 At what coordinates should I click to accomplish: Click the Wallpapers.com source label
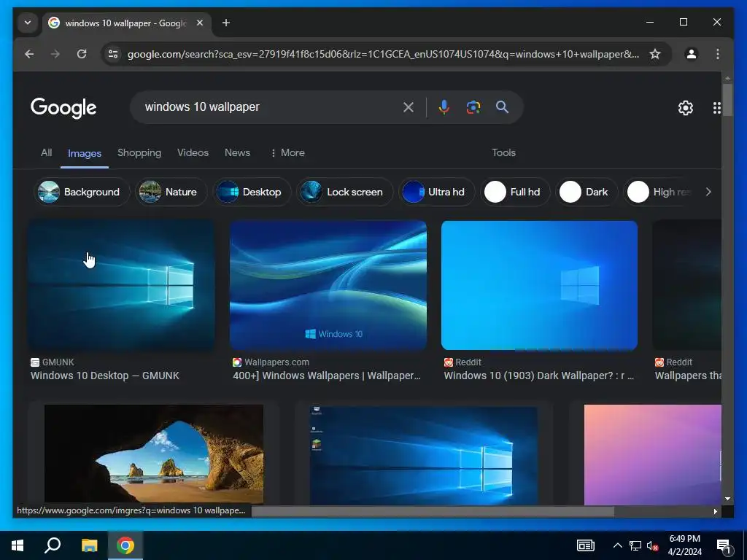[276, 362]
